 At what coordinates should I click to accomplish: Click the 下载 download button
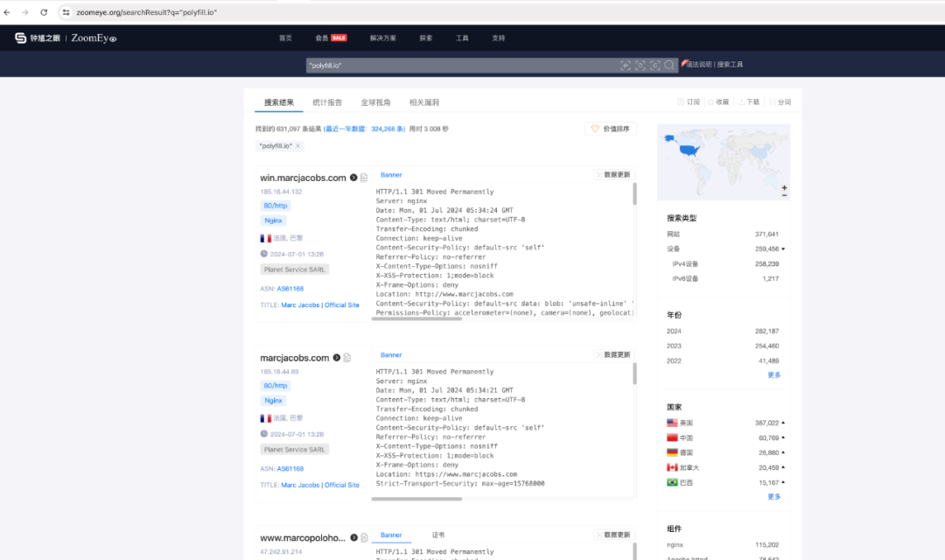749,101
